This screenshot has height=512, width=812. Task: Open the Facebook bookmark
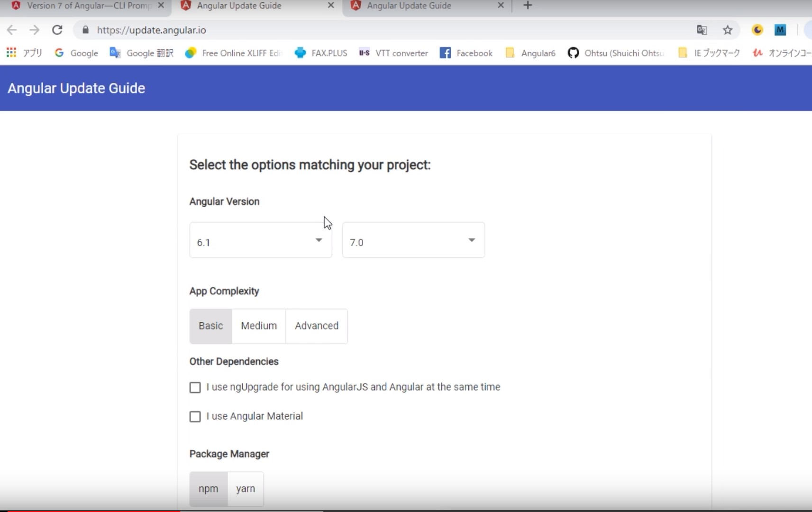pyautogui.click(x=466, y=53)
